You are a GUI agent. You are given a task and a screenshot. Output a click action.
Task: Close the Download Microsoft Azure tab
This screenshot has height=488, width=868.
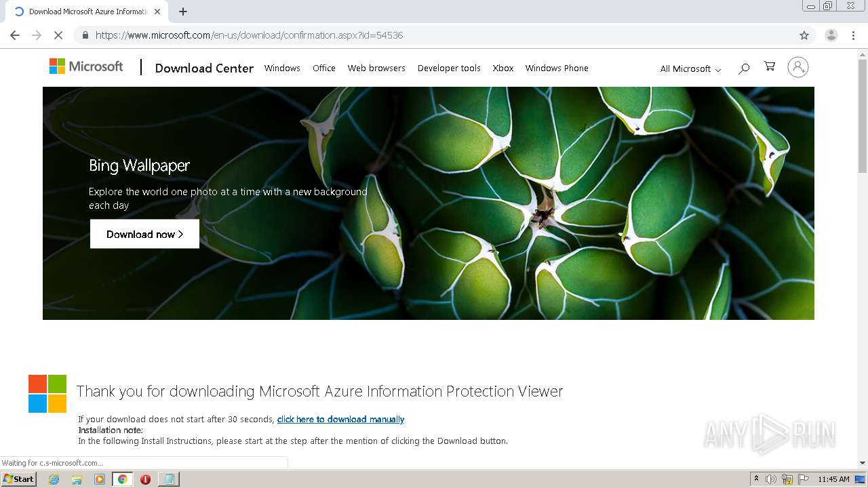(x=157, y=12)
